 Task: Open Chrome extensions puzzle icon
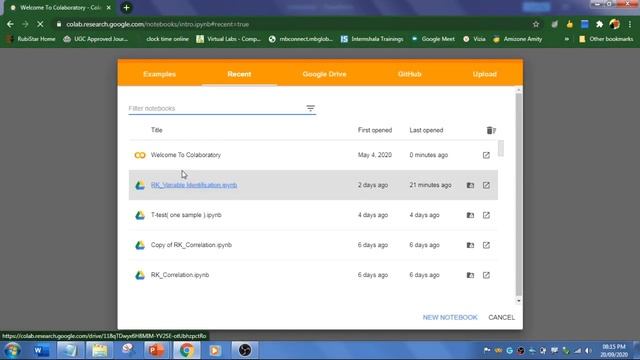click(599, 24)
